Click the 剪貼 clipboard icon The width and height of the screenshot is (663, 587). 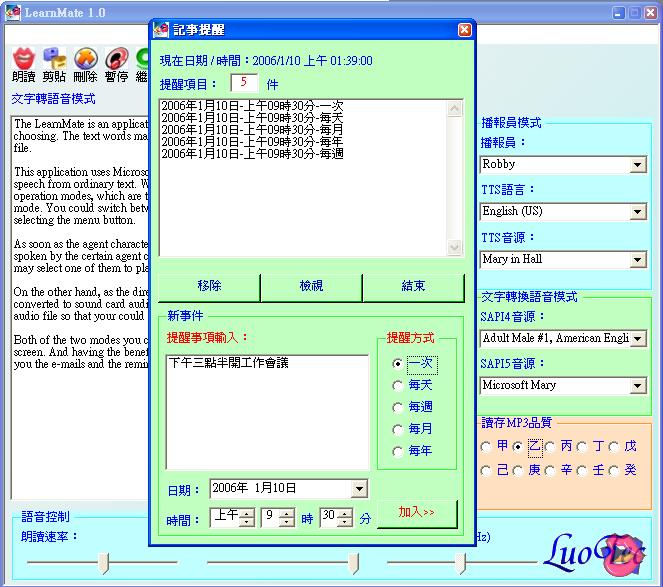click(x=55, y=58)
